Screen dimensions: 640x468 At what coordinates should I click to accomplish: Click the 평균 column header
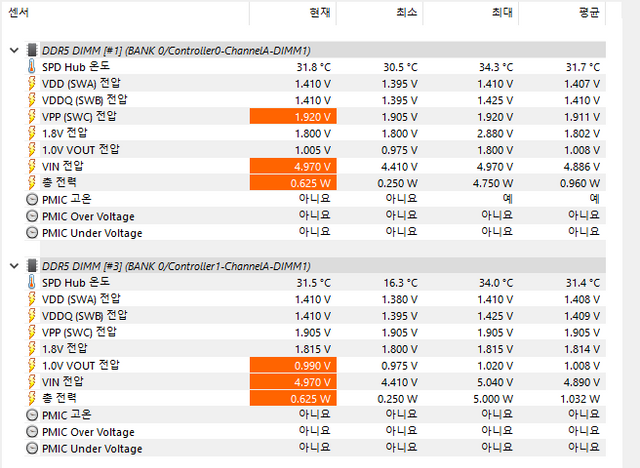588,13
